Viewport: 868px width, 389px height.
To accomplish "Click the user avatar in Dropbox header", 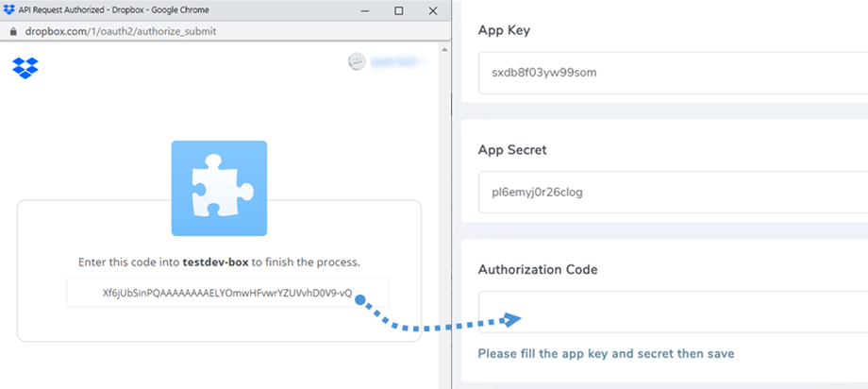I will [x=356, y=62].
